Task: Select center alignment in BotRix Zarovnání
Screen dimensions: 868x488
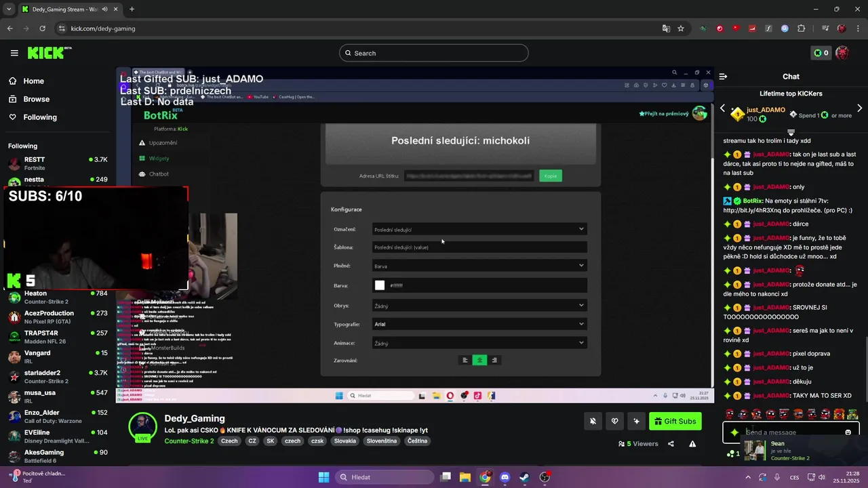Action: pyautogui.click(x=479, y=360)
